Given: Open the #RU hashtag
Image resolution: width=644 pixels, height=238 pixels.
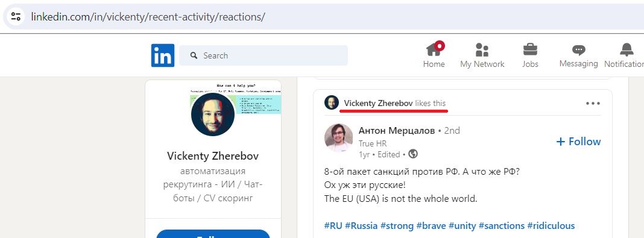Looking at the screenshot, I should [333, 226].
